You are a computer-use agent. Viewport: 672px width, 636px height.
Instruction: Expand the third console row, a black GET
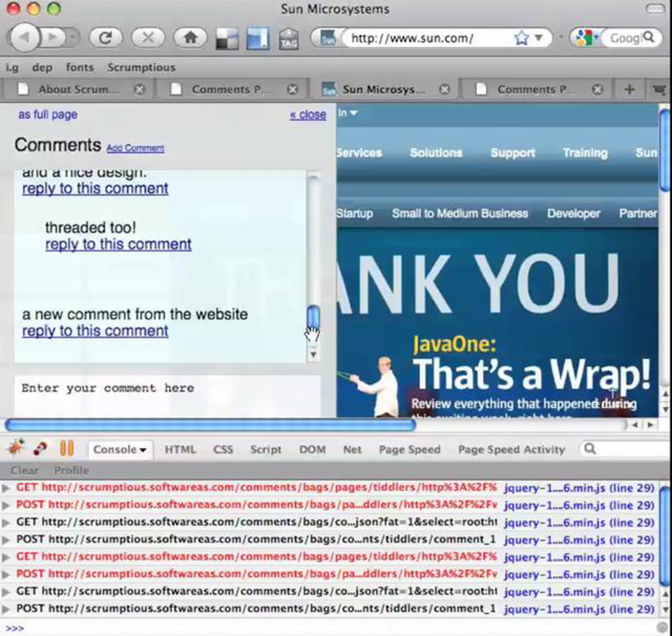pyautogui.click(x=5, y=523)
